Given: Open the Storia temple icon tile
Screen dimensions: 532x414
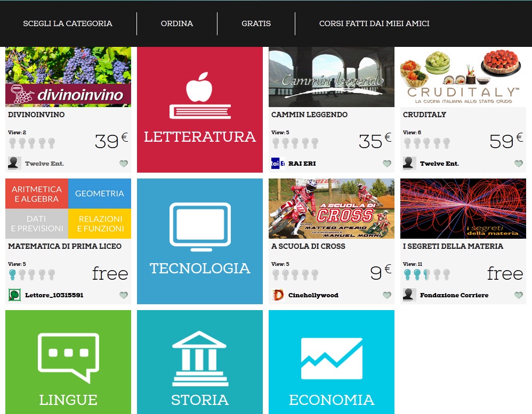Looking at the screenshot, I should pos(199,362).
